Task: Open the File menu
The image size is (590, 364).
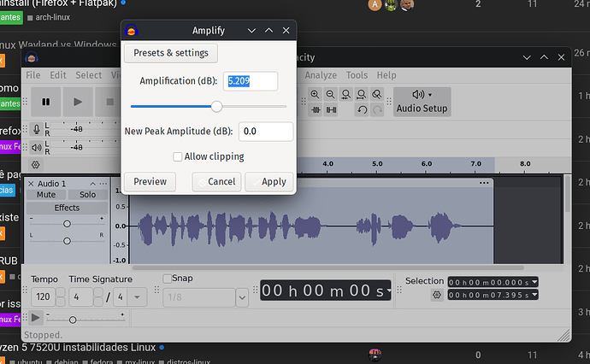Action: click(33, 75)
